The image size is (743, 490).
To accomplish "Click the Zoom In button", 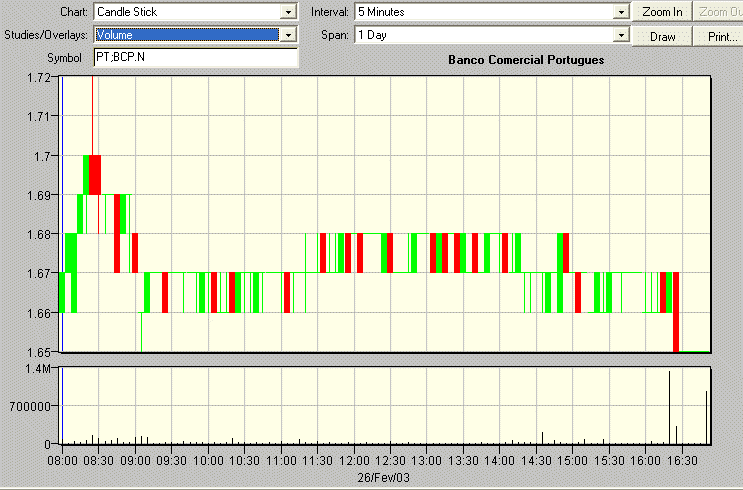I will 662,12.
